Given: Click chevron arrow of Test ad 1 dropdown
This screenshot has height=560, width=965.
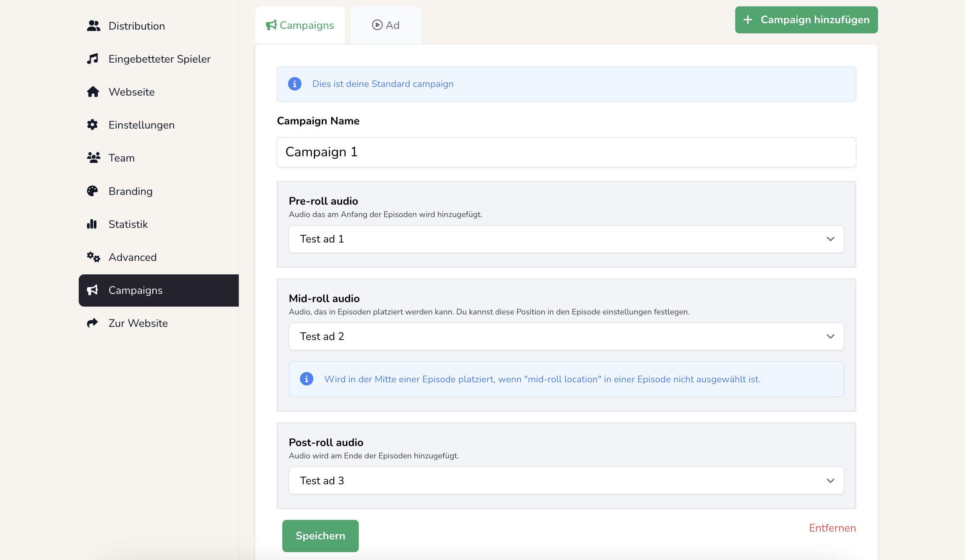Looking at the screenshot, I should pyautogui.click(x=830, y=239).
